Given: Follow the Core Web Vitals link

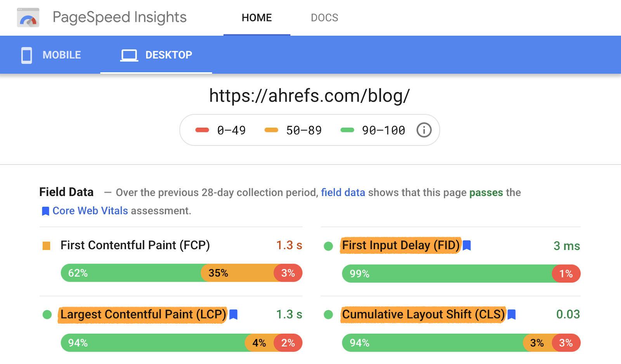Looking at the screenshot, I should coord(90,211).
